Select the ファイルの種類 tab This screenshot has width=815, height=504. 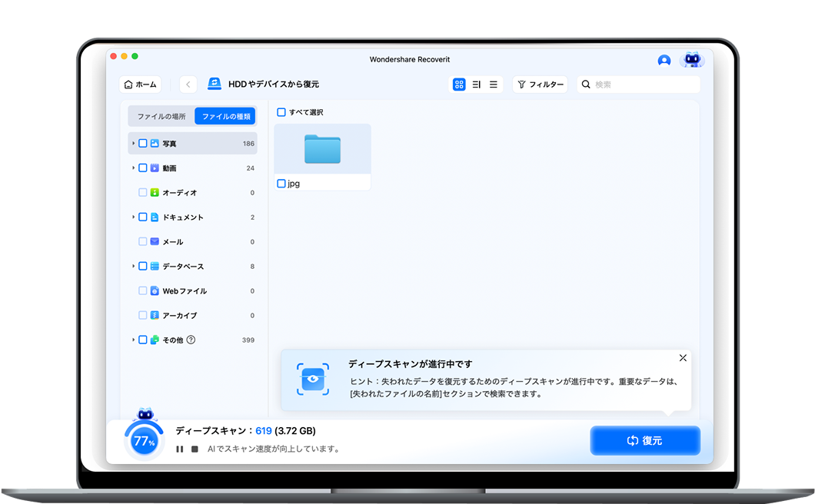225,117
